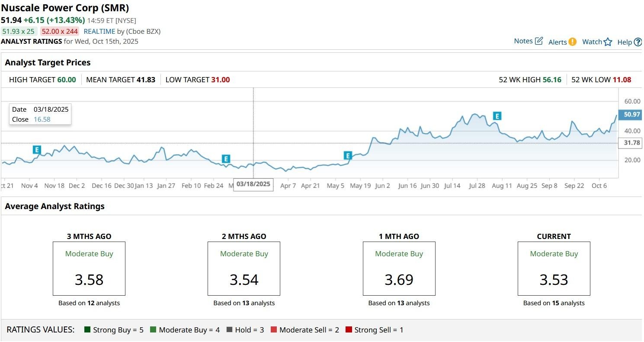Click 'Based on 15 analysts' text
The image size is (644, 342).
pos(554,303)
